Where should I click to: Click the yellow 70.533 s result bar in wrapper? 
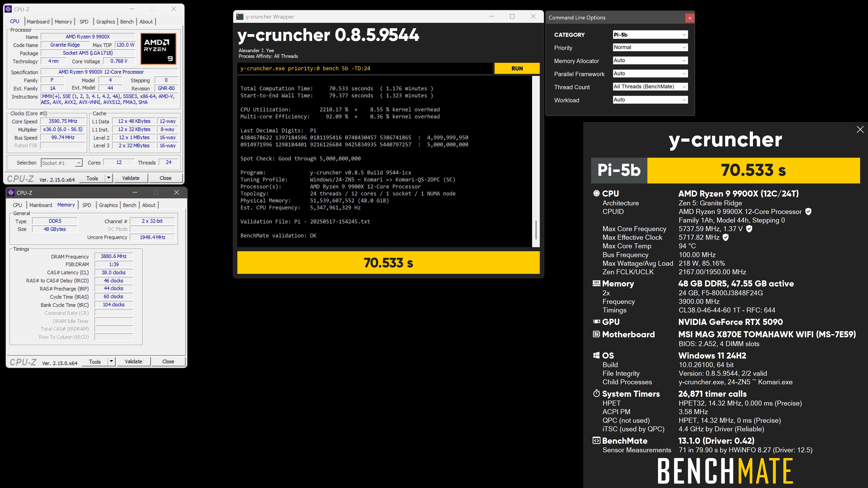(388, 263)
